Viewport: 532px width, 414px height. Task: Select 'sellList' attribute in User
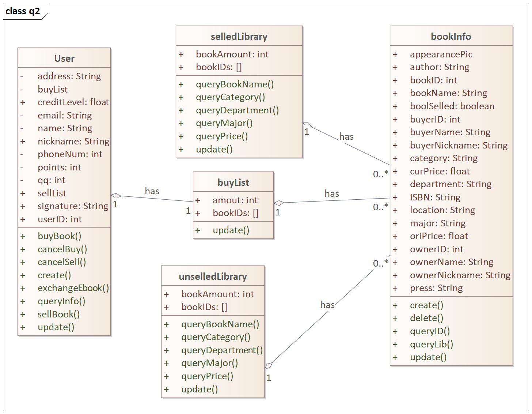(52, 193)
